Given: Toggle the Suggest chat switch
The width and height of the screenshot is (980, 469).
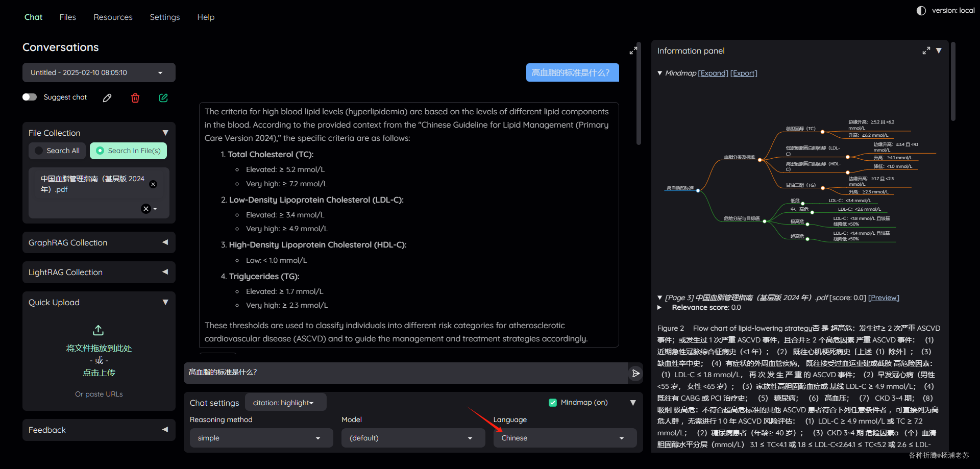Looking at the screenshot, I should 30,97.
